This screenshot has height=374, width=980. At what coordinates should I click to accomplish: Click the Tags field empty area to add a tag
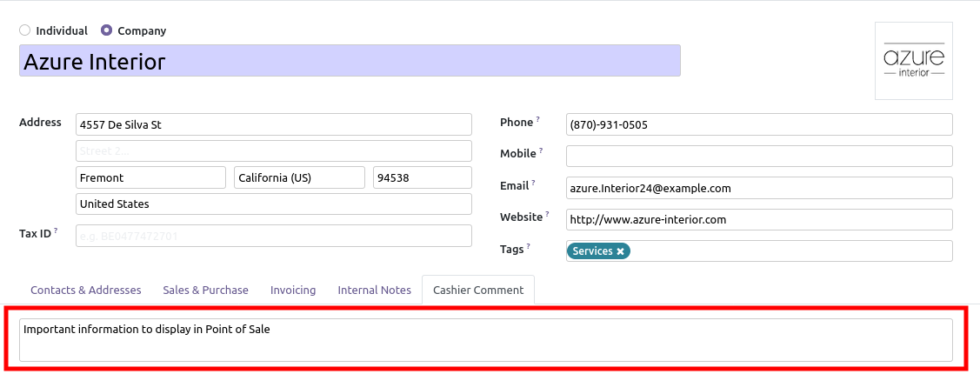pos(790,251)
